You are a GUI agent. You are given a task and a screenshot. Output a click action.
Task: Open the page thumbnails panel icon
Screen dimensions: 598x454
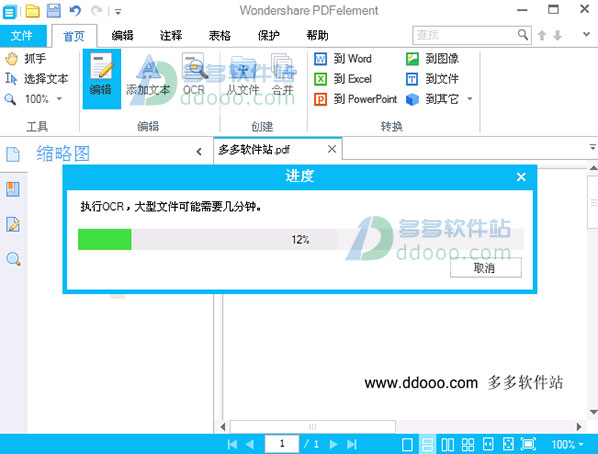pyautogui.click(x=13, y=154)
